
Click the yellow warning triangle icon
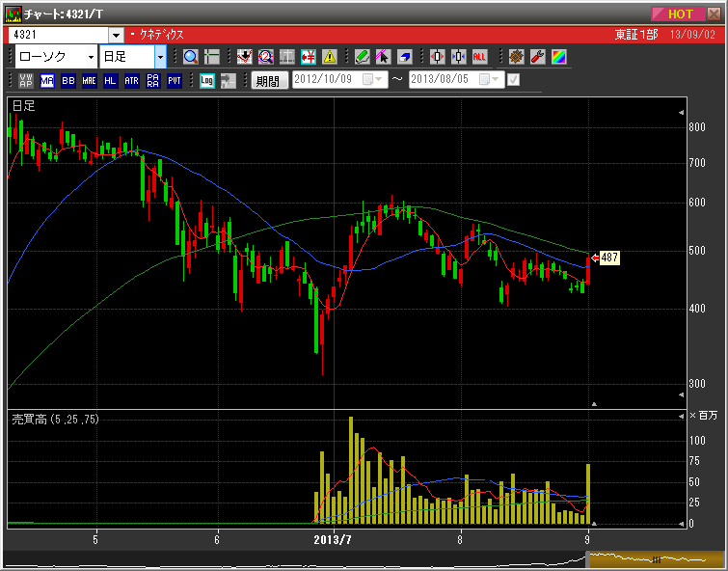[x=330, y=57]
